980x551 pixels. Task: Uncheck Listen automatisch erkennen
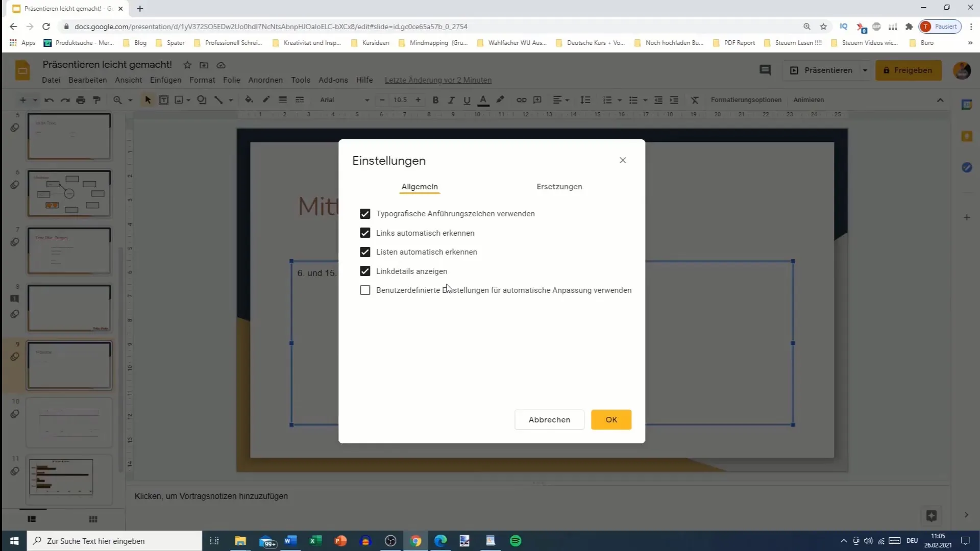point(365,252)
